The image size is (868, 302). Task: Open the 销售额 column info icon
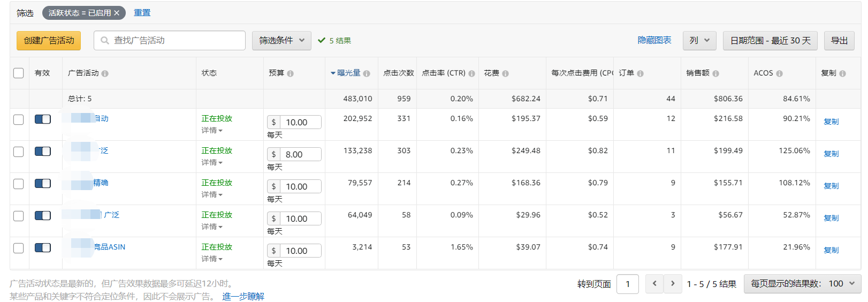click(x=715, y=73)
